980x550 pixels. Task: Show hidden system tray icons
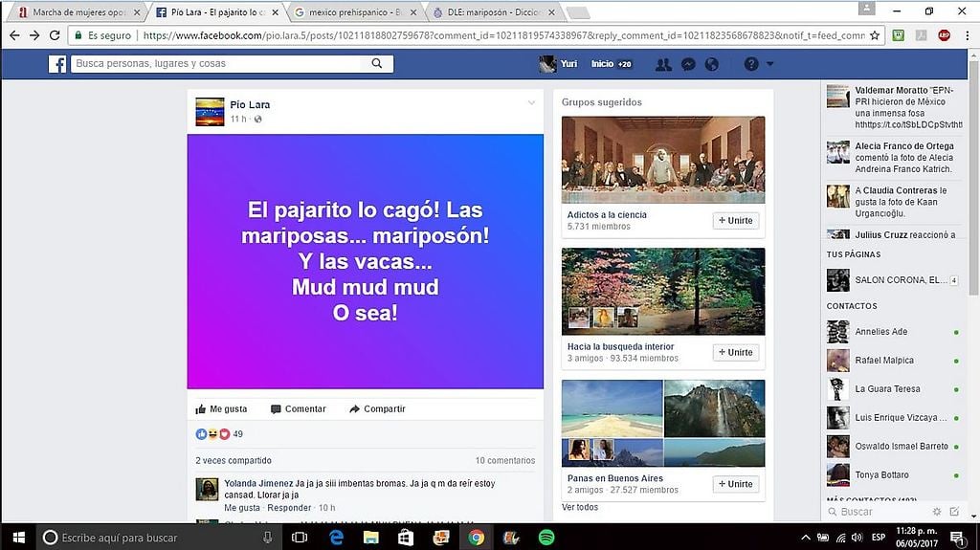pyautogui.click(x=807, y=538)
